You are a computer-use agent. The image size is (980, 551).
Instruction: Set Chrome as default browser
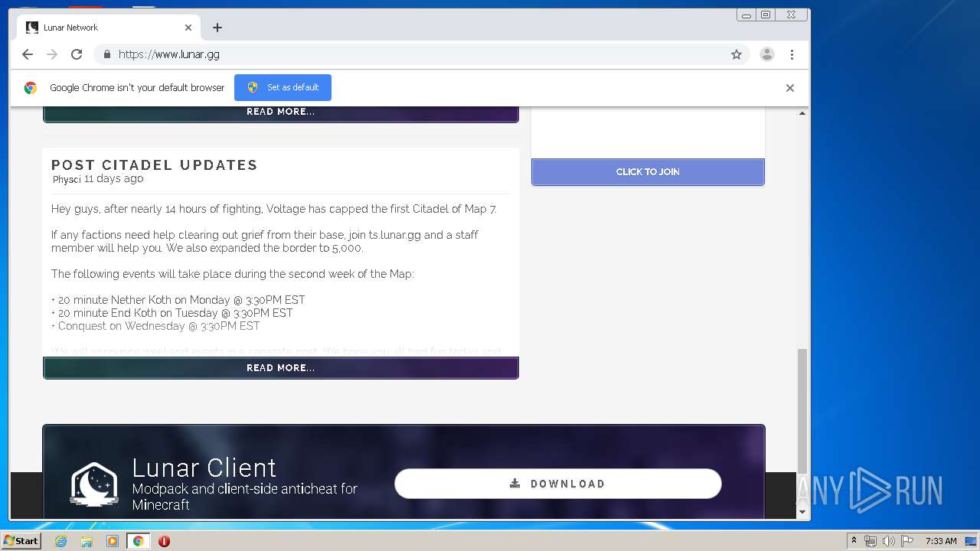(283, 87)
